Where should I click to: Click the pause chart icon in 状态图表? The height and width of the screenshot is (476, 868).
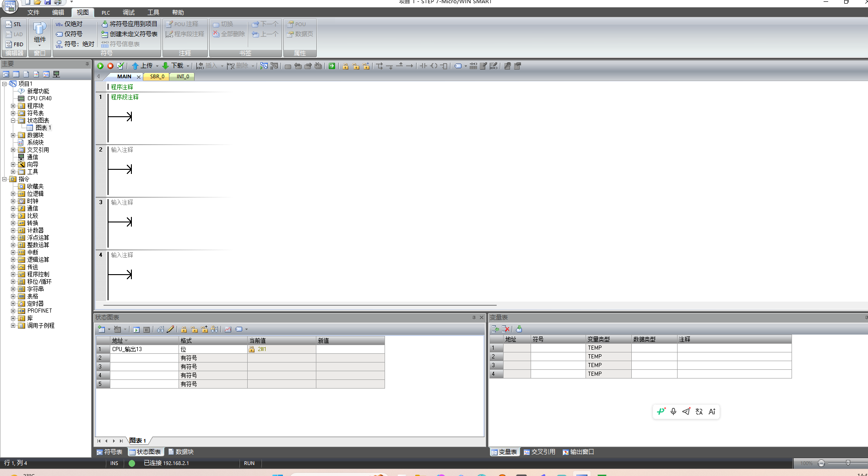click(x=146, y=330)
